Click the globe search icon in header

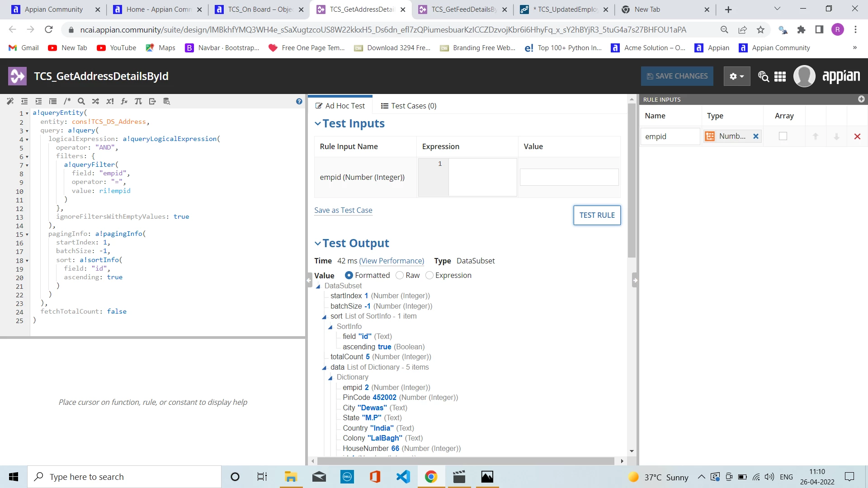click(x=764, y=76)
